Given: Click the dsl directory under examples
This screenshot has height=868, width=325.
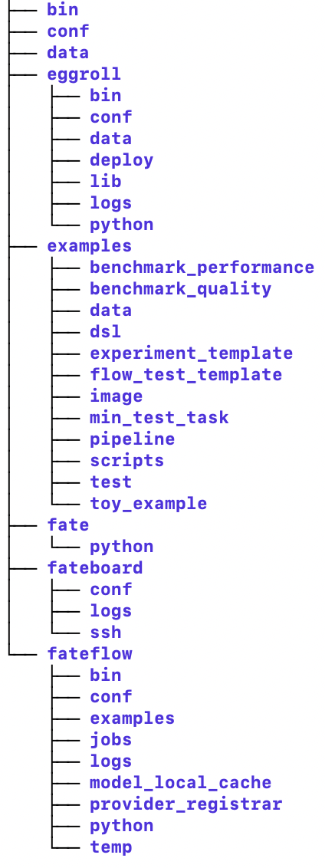Looking at the screenshot, I should 105,331.
